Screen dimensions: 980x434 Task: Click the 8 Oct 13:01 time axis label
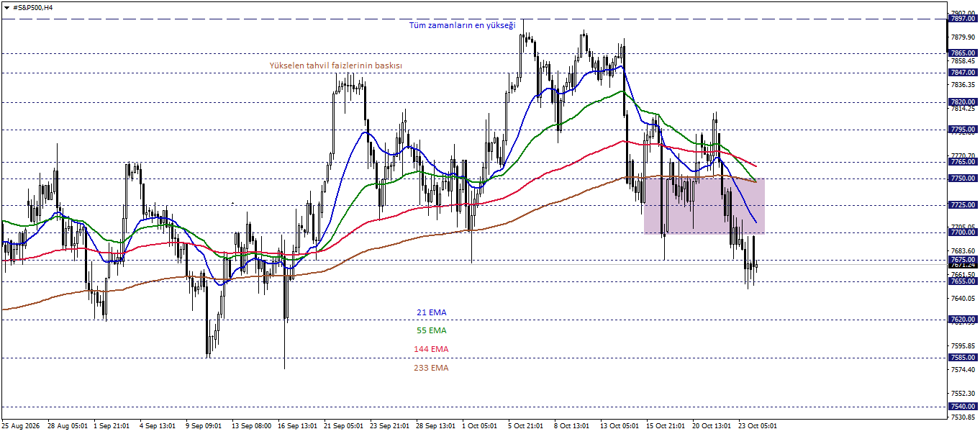tap(572, 426)
